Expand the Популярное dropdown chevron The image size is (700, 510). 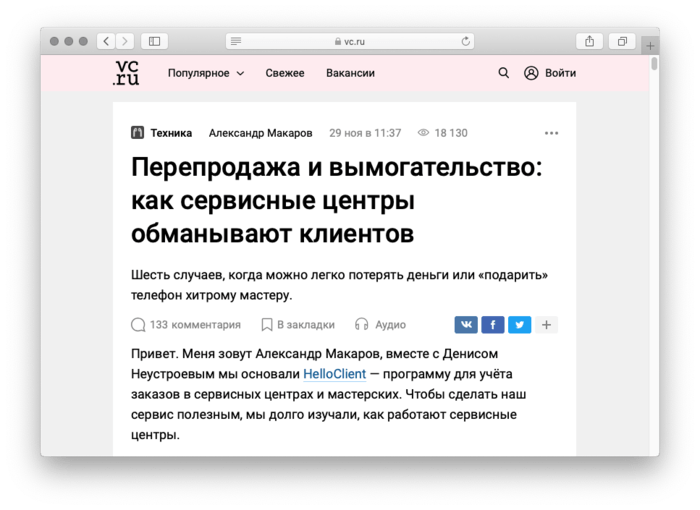click(x=240, y=73)
